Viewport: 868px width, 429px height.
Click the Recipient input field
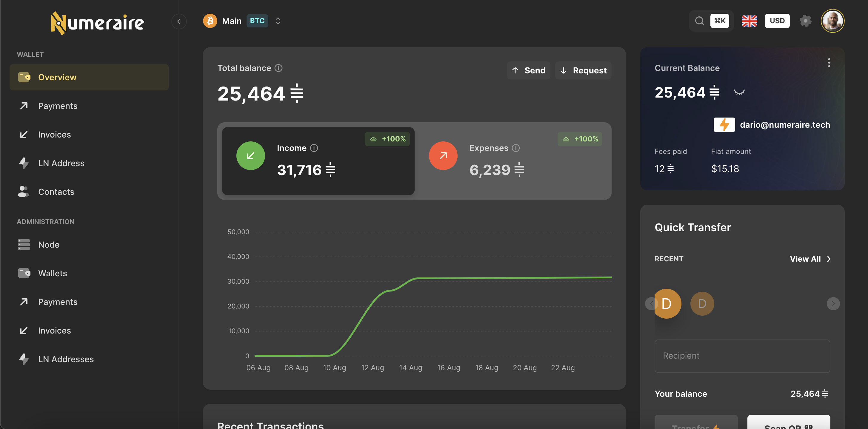coord(742,356)
